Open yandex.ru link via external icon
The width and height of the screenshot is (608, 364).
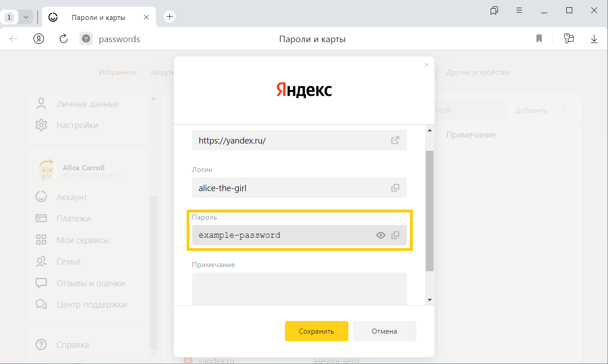(x=395, y=140)
